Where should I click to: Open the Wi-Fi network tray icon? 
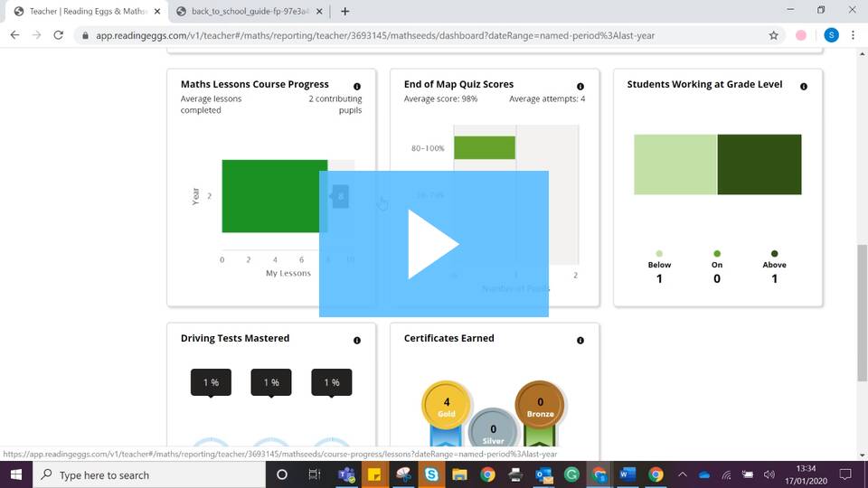(x=726, y=474)
